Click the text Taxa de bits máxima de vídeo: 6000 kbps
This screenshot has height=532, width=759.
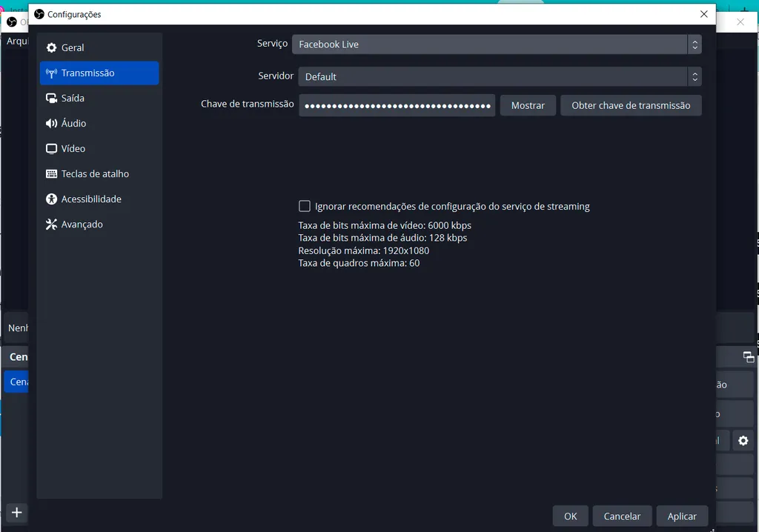tap(385, 225)
